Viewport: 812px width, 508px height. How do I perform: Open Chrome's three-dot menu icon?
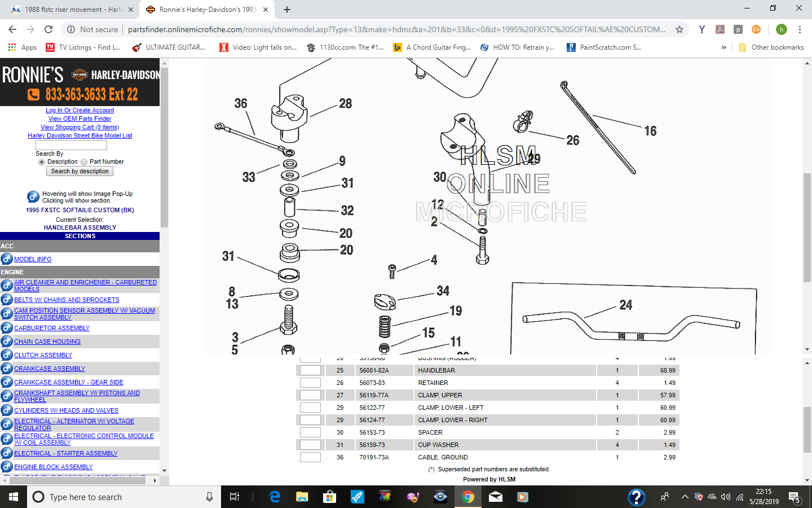[800, 29]
